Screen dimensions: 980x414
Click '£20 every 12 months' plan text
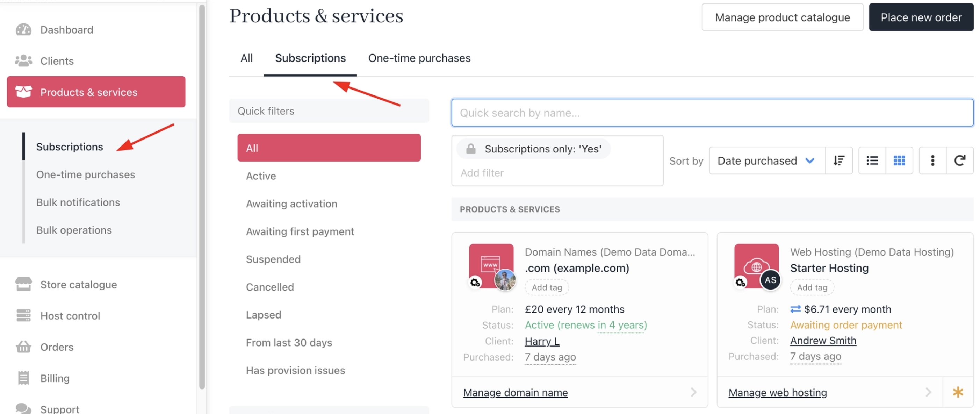coord(575,309)
